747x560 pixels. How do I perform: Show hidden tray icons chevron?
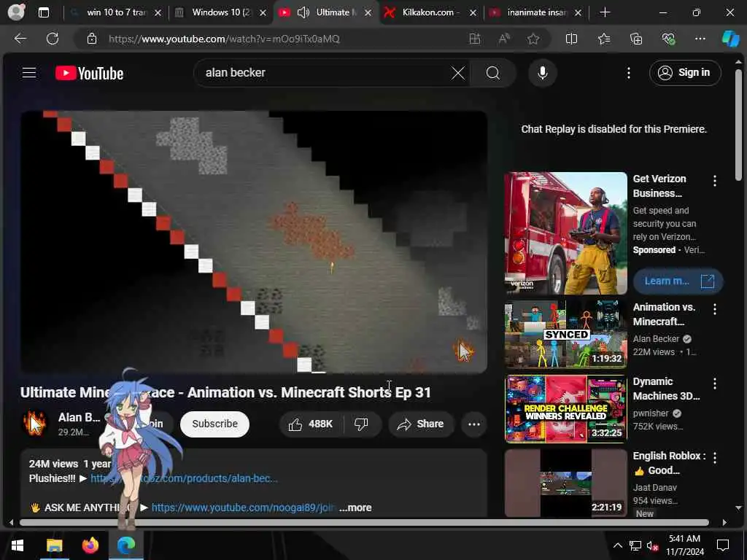pyautogui.click(x=617, y=545)
